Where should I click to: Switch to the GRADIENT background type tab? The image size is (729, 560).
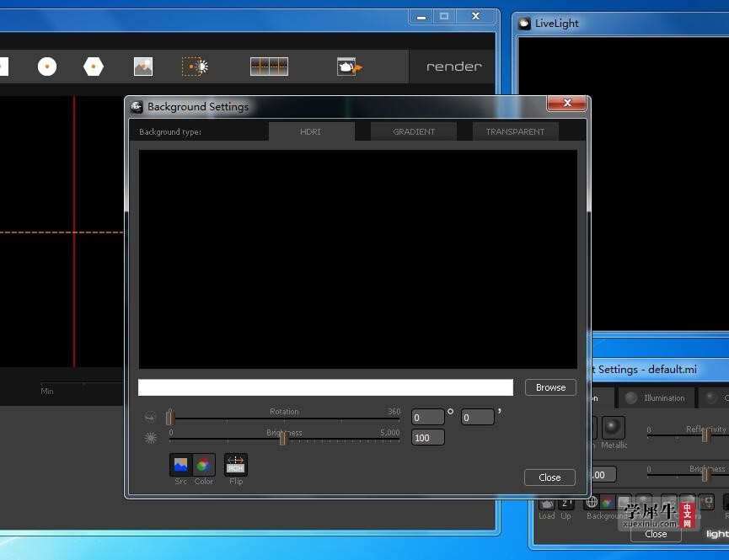(x=414, y=131)
